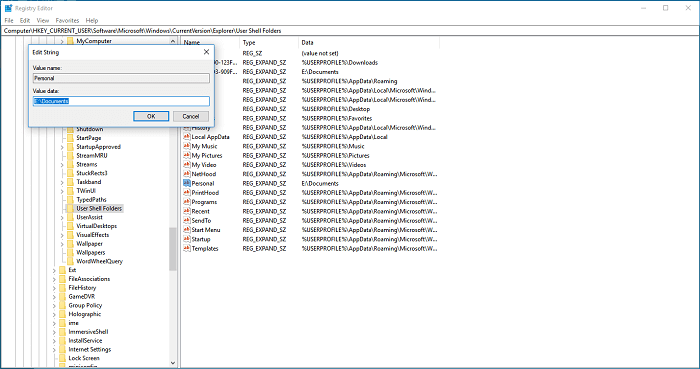Select the My Video value icon
Screen dimensions: 700x369
point(187,165)
